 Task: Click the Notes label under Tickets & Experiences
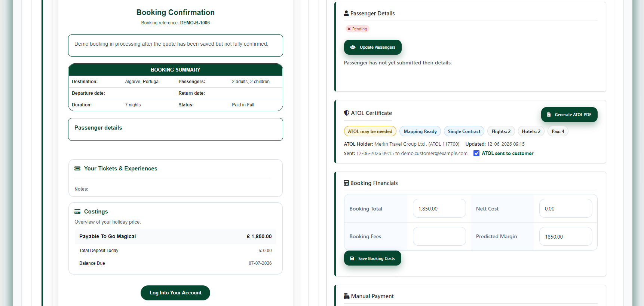(82, 189)
